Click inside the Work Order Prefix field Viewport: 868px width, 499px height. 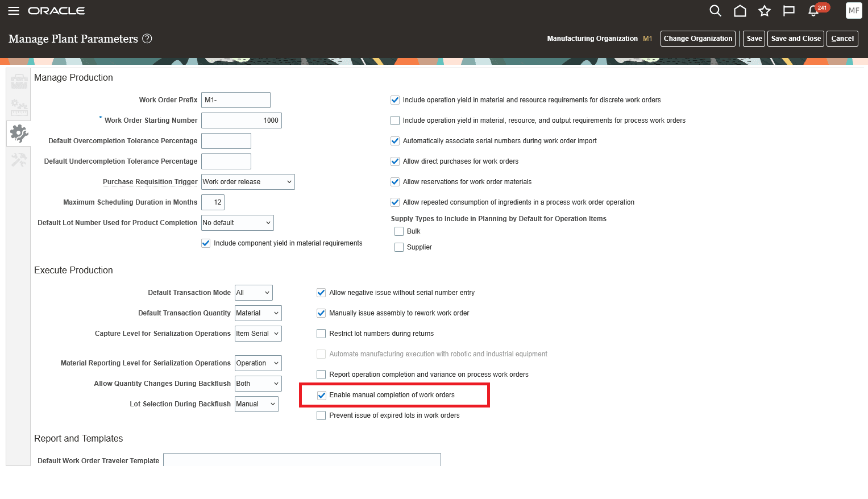235,99
